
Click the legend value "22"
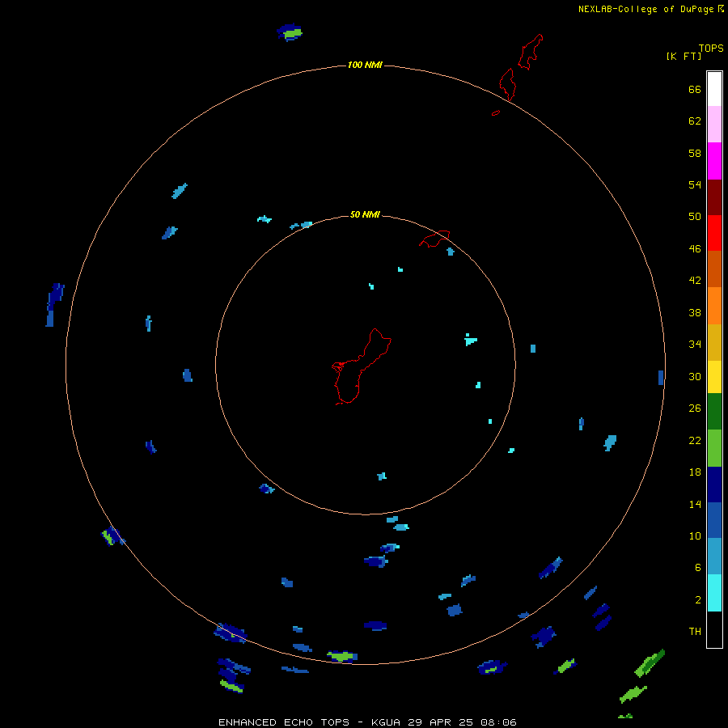coord(695,440)
